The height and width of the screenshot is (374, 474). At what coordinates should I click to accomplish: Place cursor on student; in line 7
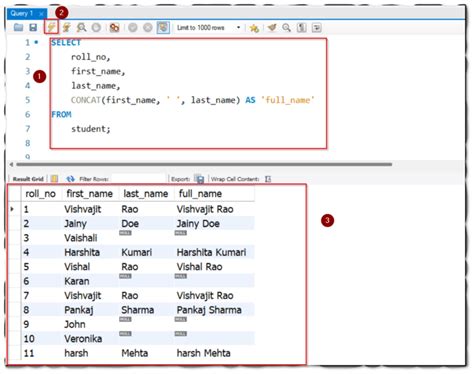point(91,129)
